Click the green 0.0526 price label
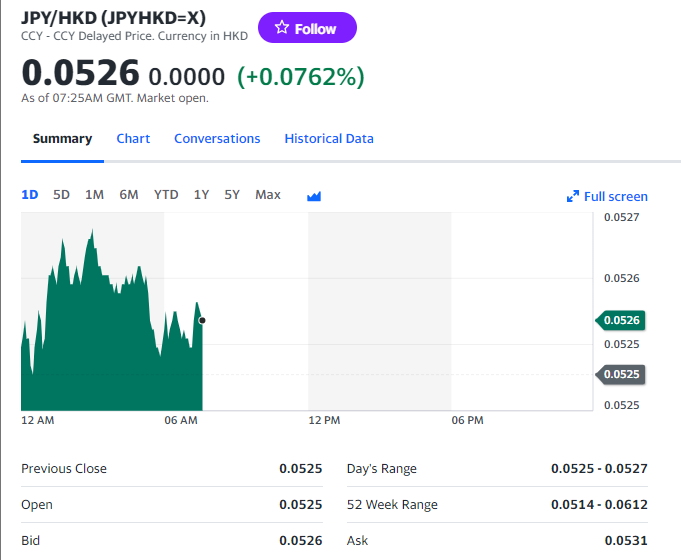 coord(621,320)
